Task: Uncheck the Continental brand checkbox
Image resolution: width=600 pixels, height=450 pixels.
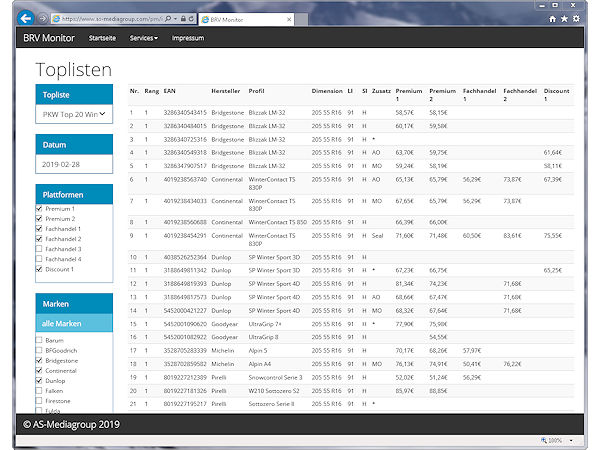Action: pos(39,370)
